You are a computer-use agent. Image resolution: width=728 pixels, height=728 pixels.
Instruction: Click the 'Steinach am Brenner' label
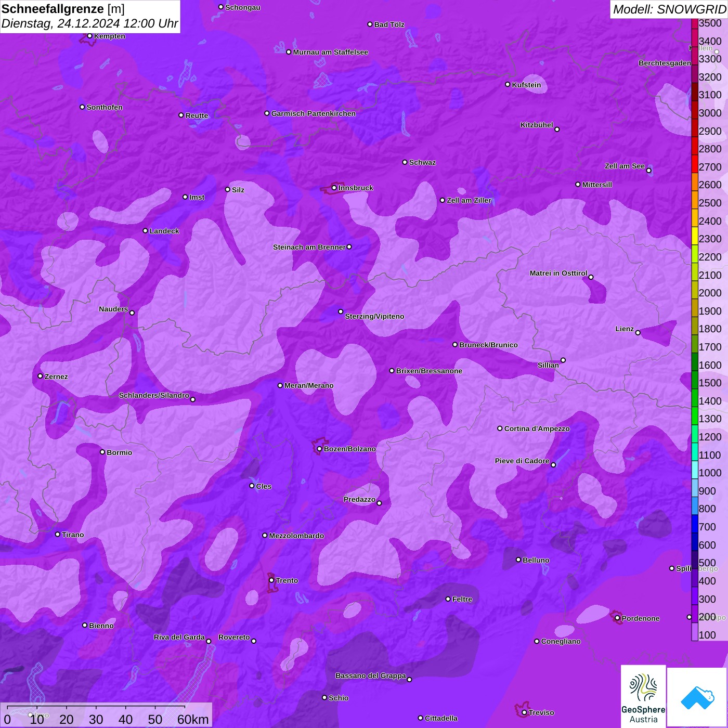[x=309, y=247]
